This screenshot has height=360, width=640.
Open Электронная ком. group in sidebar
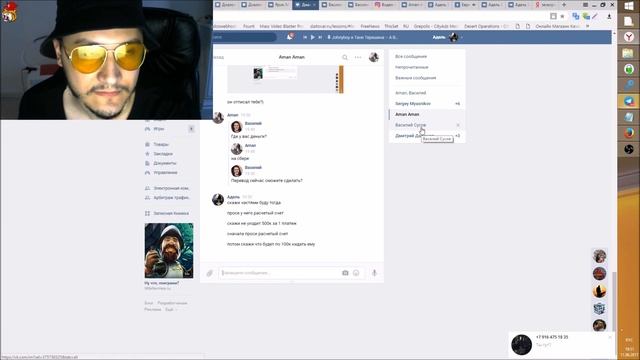point(167,189)
